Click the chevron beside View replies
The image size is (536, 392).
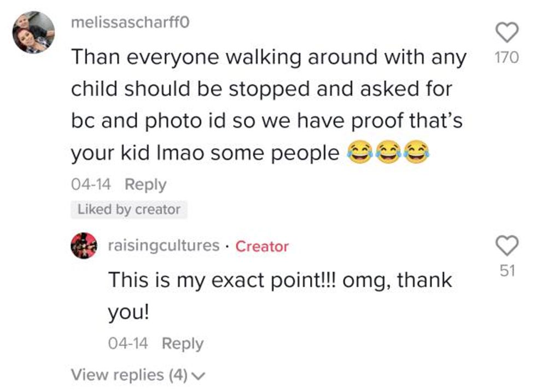point(199,376)
